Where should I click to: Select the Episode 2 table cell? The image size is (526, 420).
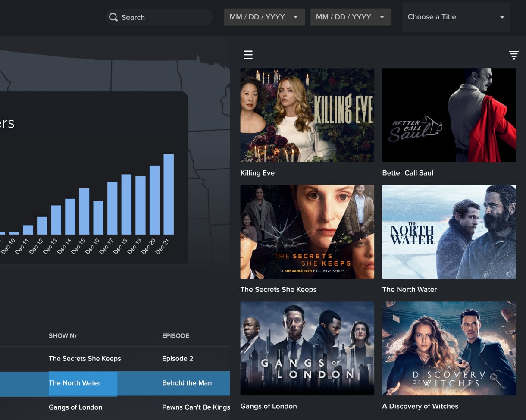click(178, 359)
